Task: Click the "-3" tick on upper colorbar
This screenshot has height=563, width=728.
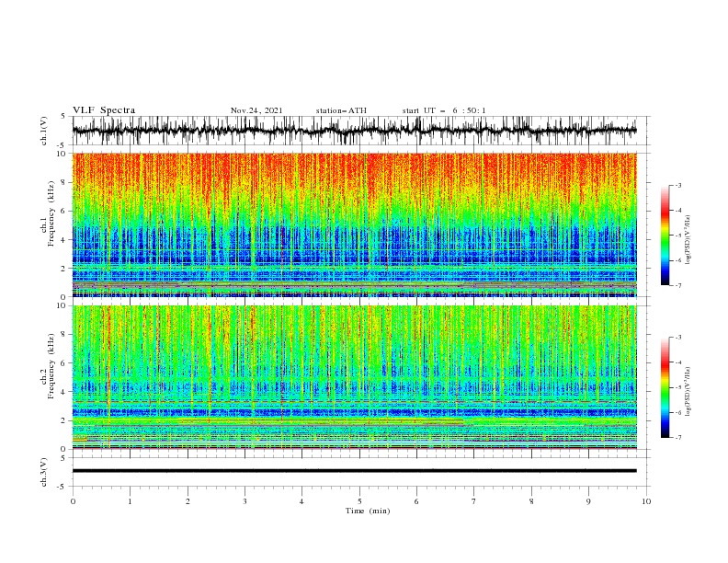Action: coord(677,185)
